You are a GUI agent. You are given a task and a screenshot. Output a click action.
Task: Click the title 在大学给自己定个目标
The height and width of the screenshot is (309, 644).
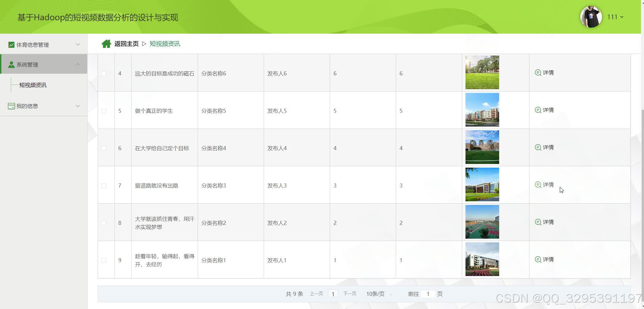point(162,148)
